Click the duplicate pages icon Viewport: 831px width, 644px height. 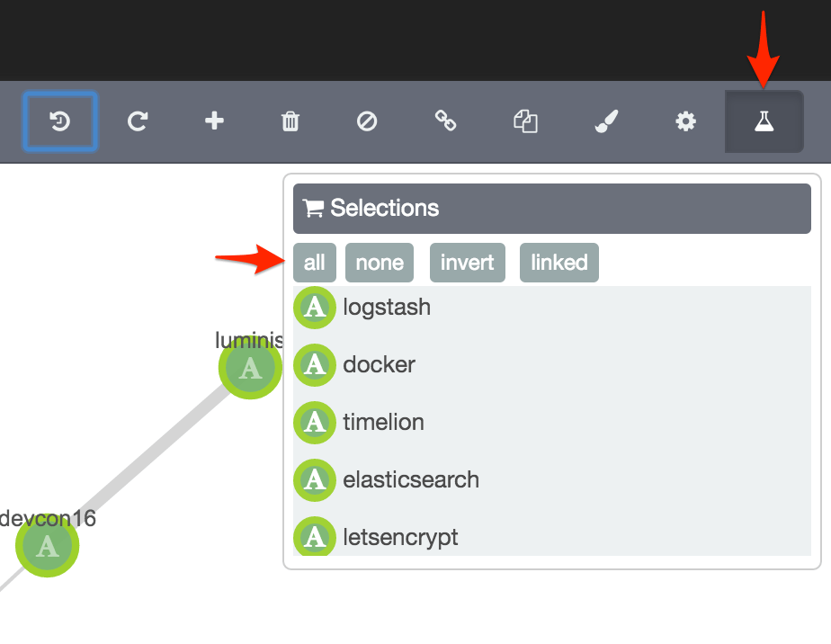click(x=525, y=121)
